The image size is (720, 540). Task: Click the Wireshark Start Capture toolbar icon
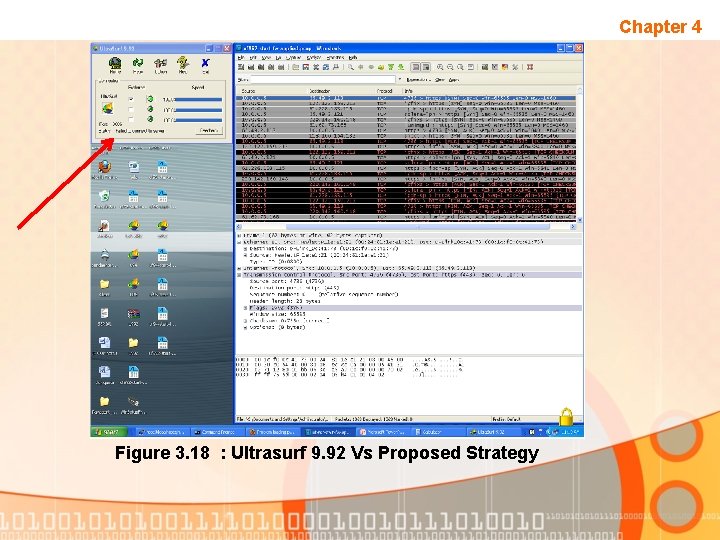[x=261, y=67]
